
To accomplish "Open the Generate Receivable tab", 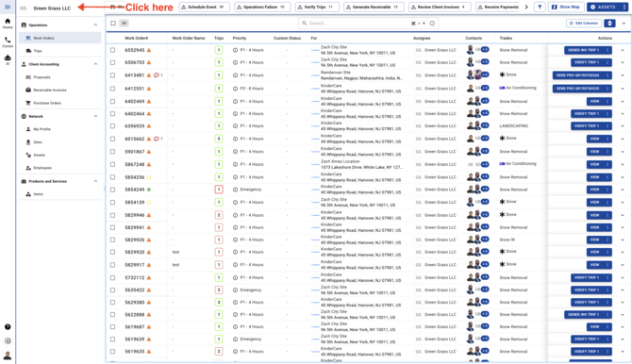I will 374,7.
